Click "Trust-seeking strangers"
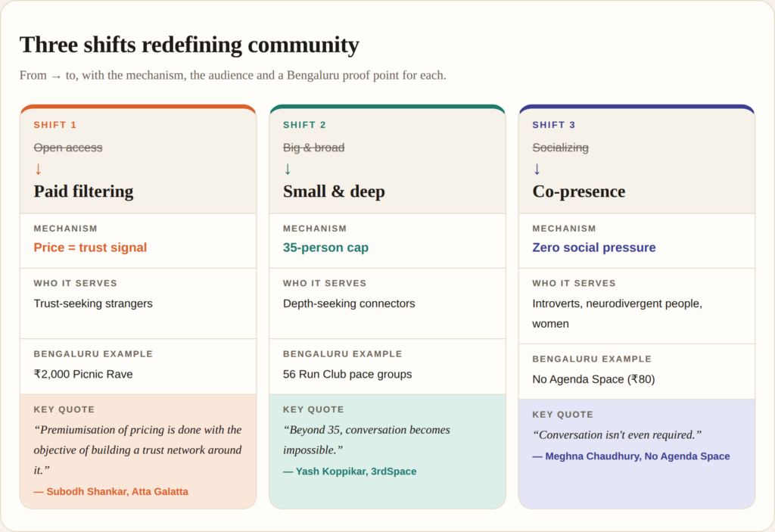 coord(93,303)
